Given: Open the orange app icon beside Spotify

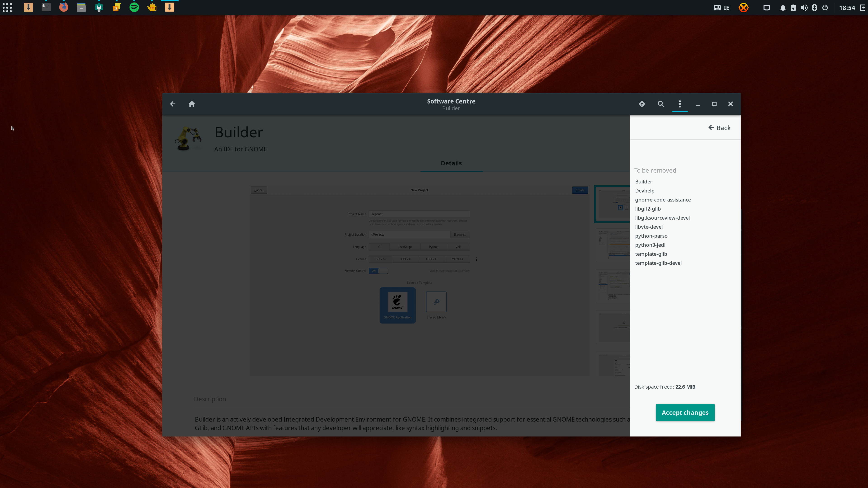Looking at the screenshot, I should click(x=152, y=7).
